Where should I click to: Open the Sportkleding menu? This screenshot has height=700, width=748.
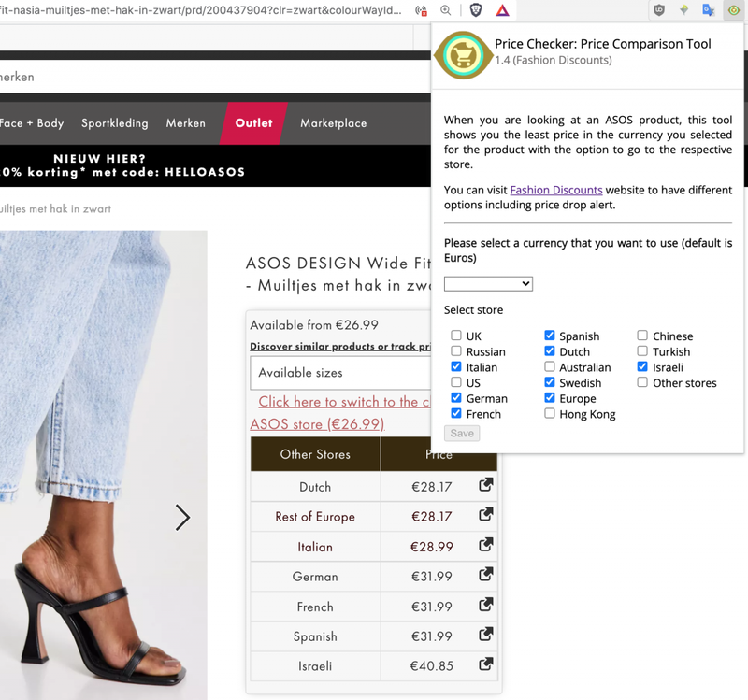[114, 123]
